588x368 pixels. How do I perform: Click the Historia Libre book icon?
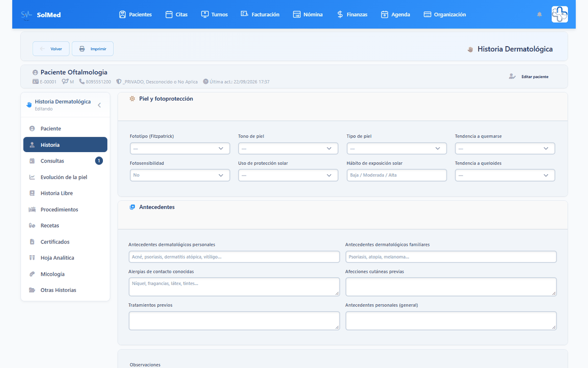coord(32,193)
